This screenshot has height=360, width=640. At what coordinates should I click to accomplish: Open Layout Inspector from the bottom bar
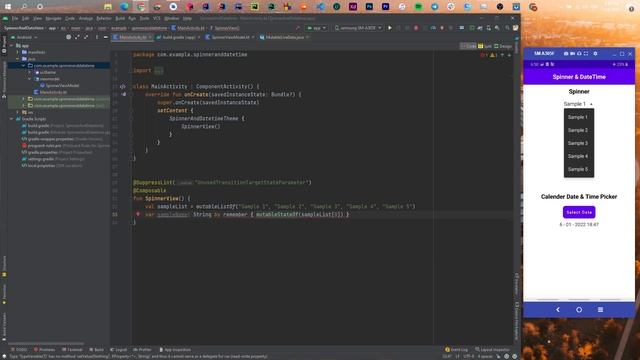pos(492,350)
